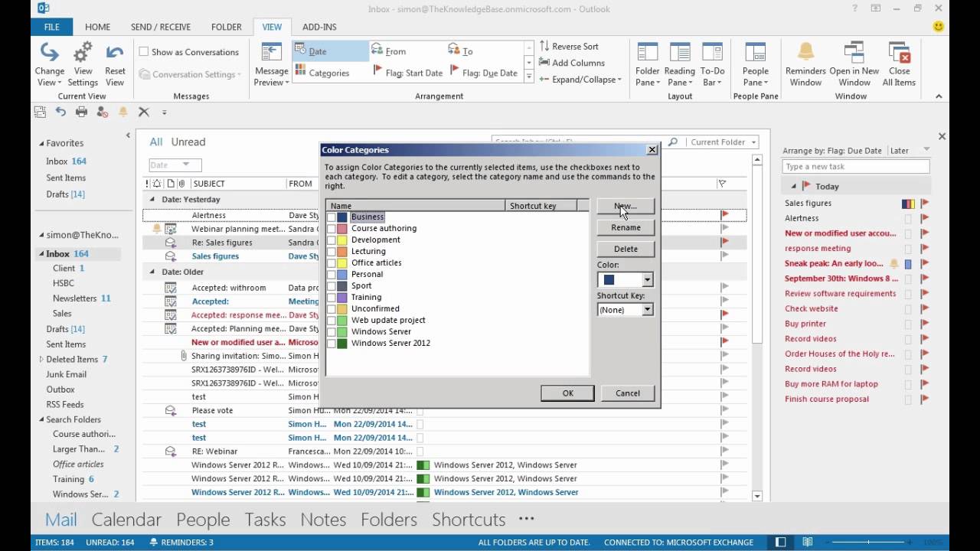Open View Settings gear icon

83,54
